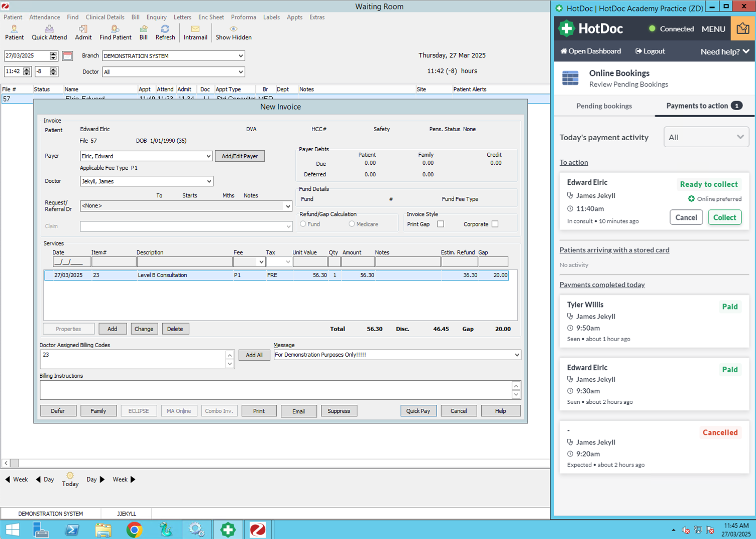Switch to the Pending bookings tab
The image size is (756, 539).
(x=604, y=106)
